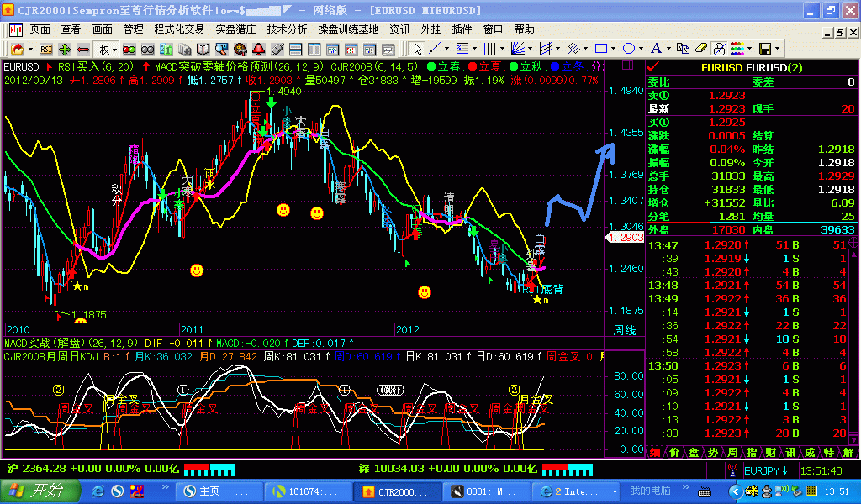Toggle the red-green dual lights button
The image size is (861, 504).
[129, 49]
